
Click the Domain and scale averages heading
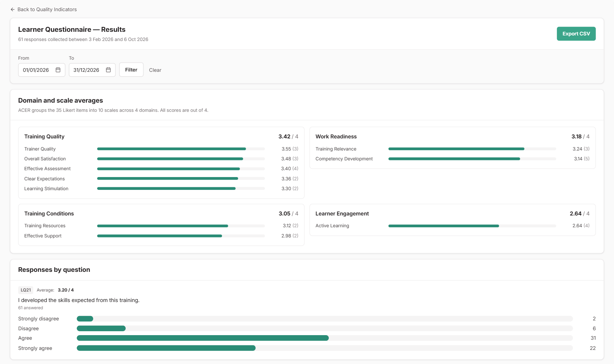(60, 100)
